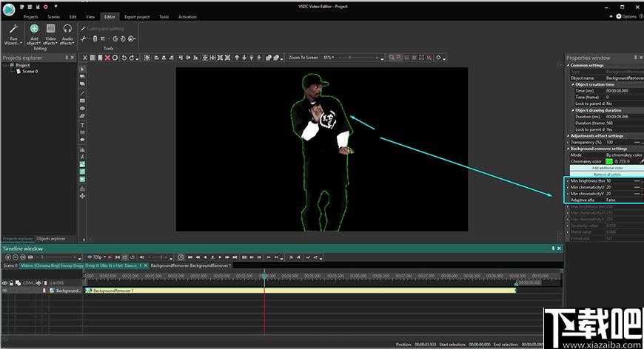Toggle visibility eye for BackgroundRemover layer
Screen dimensions: 644x349
(x=4, y=291)
